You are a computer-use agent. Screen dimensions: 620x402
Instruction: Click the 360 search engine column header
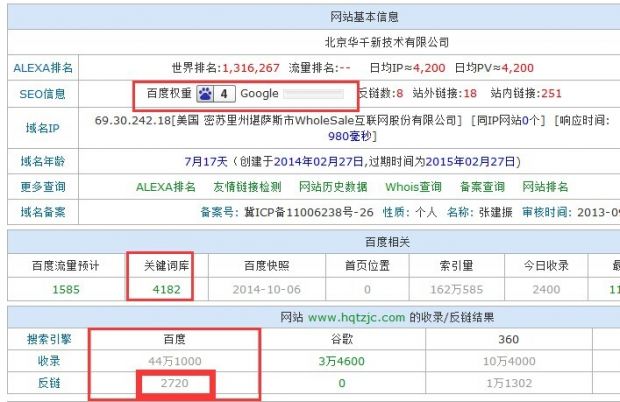508,339
